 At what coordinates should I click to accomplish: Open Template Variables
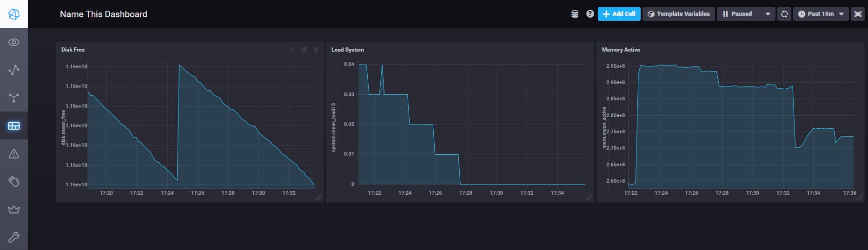678,14
